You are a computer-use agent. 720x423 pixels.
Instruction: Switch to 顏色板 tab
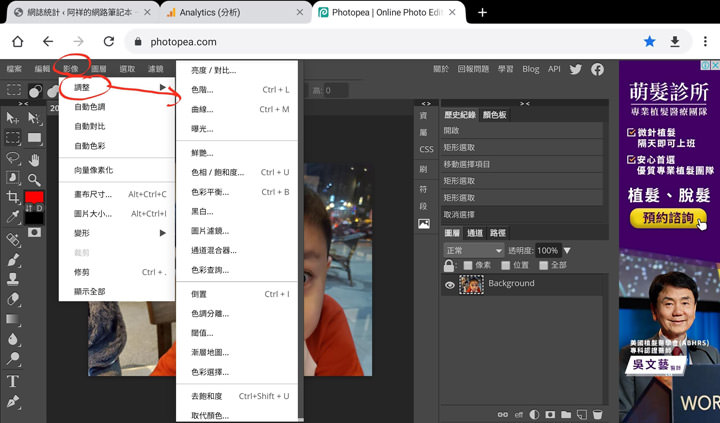pos(494,115)
